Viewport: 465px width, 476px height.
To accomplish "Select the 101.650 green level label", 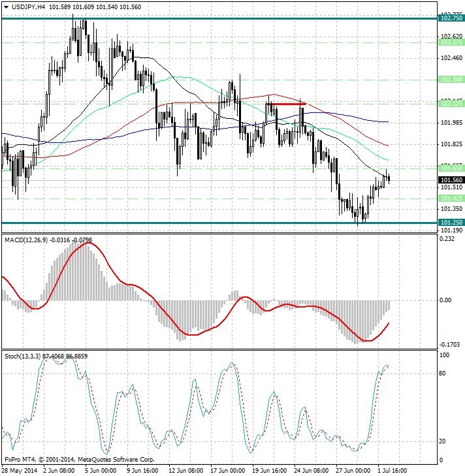I will [x=451, y=168].
